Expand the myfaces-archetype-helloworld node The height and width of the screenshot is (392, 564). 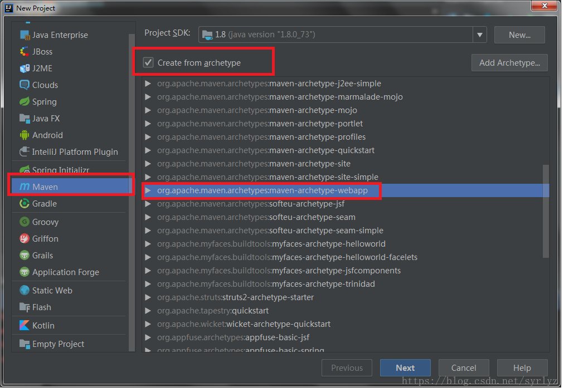(x=148, y=244)
